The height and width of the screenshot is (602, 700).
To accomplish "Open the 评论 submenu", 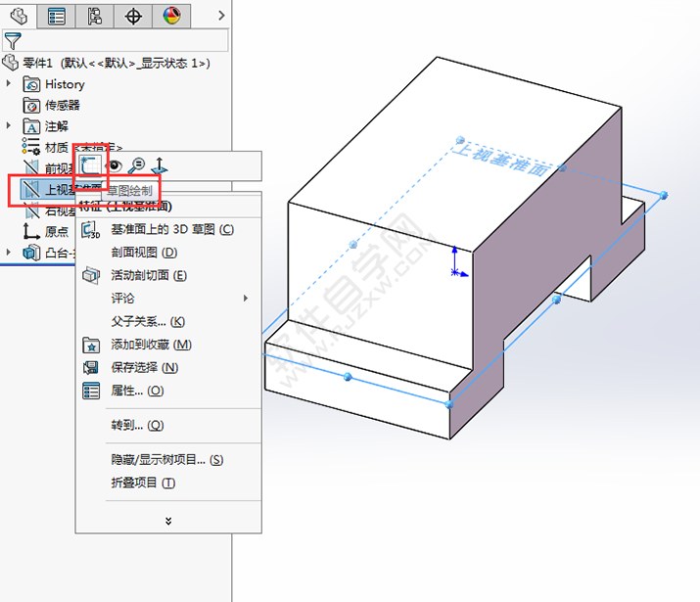I will coord(122,299).
